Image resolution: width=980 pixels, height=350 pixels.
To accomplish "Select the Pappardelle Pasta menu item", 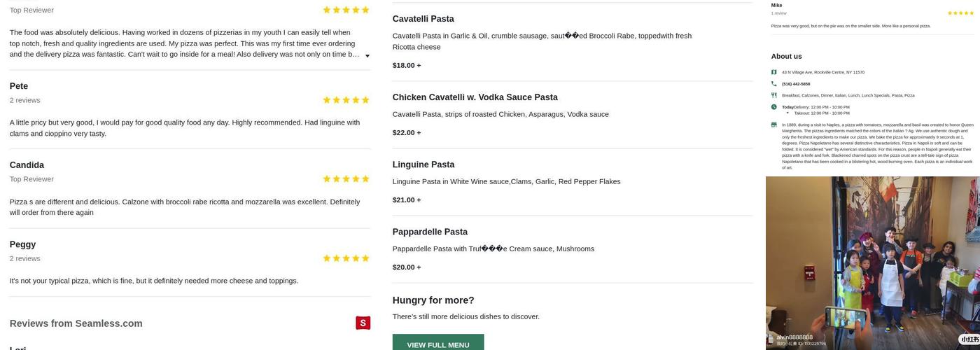I will [x=429, y=232].
